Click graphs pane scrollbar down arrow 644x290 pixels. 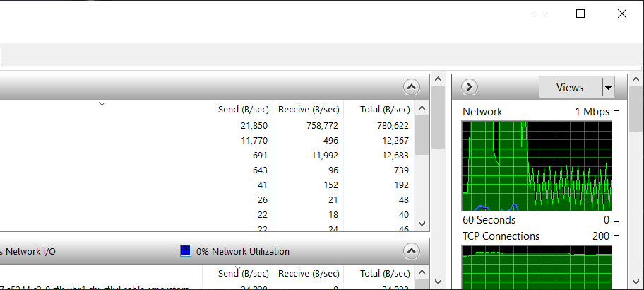(x=636, y=282)
